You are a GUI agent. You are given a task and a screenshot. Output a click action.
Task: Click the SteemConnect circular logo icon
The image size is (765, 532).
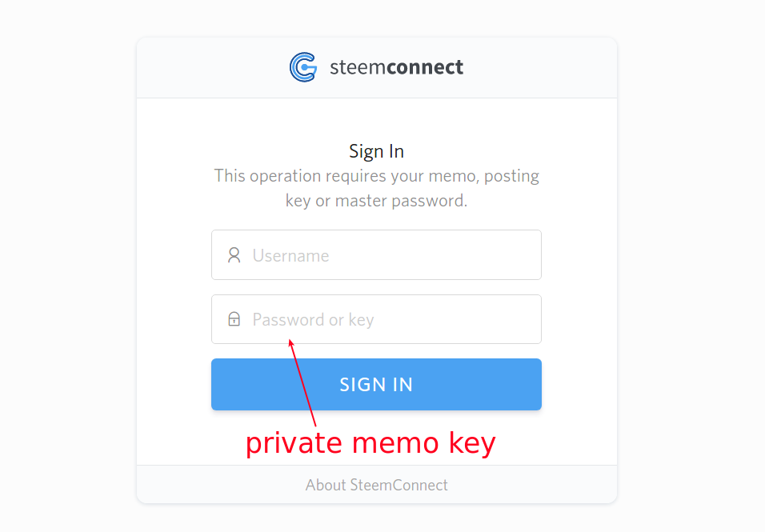click(303, 67)
